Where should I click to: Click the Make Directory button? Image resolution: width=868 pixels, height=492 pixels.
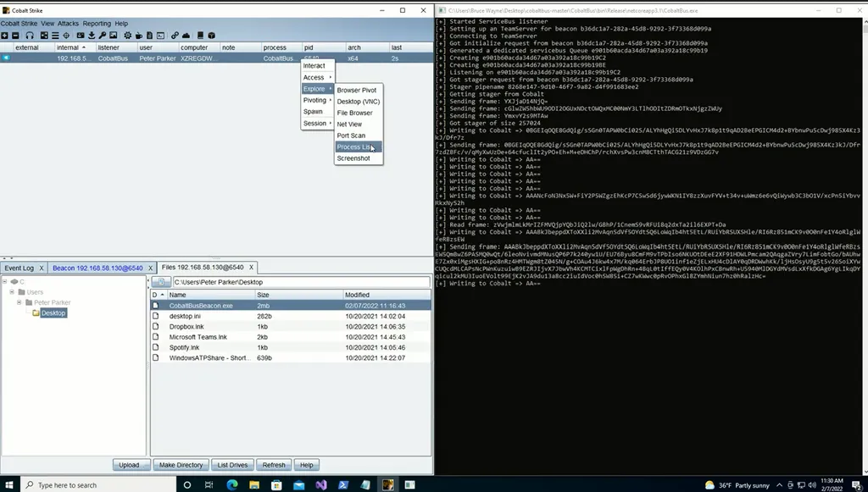point(181,465)
